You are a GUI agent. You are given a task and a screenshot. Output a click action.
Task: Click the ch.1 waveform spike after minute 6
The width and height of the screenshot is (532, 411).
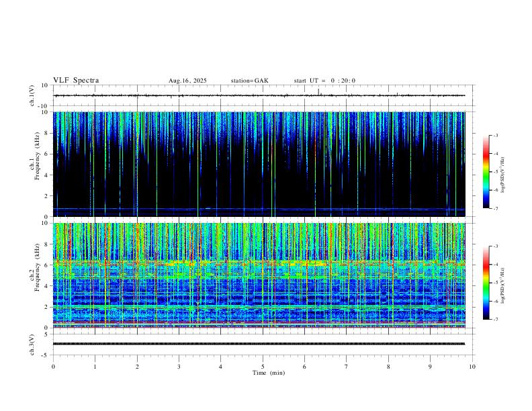point(318,92)
